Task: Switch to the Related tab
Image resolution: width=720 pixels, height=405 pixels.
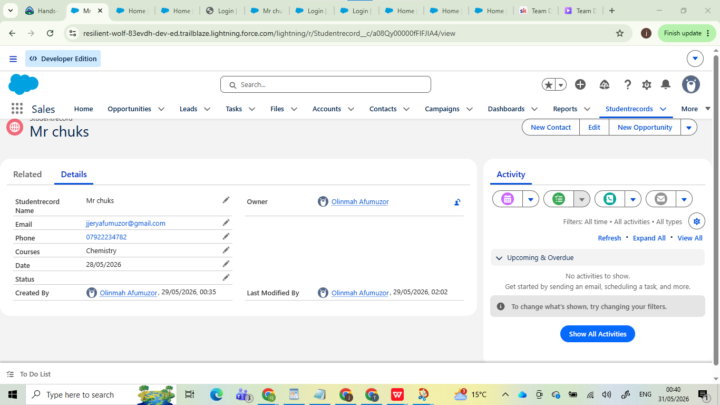Action: [28, 174]
